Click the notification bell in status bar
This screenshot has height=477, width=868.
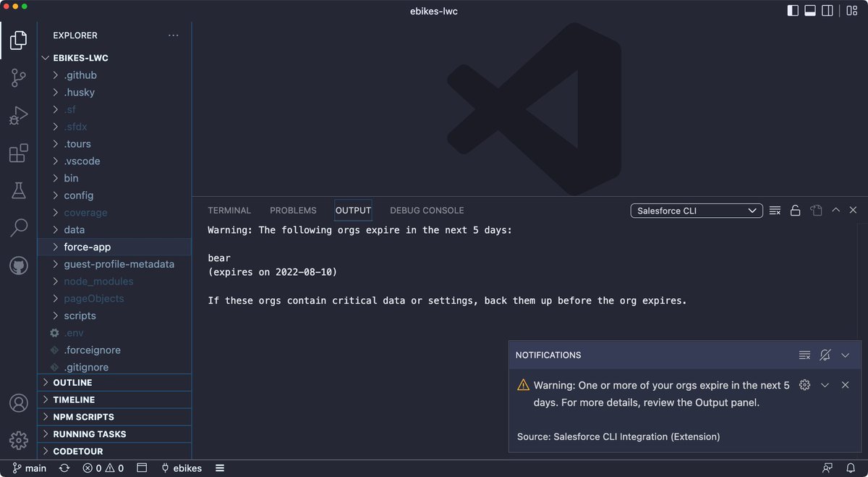[x=850, y=468]
